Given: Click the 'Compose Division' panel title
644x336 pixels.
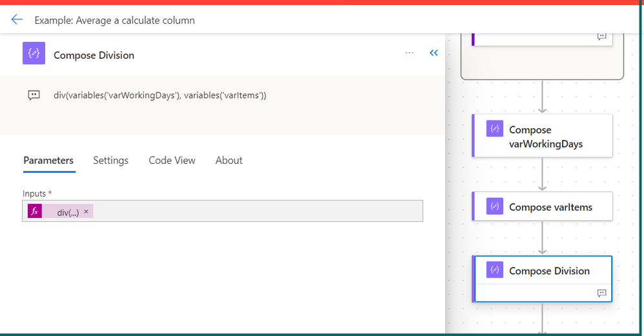Looking at the screenshot, I should coord(94,55).
